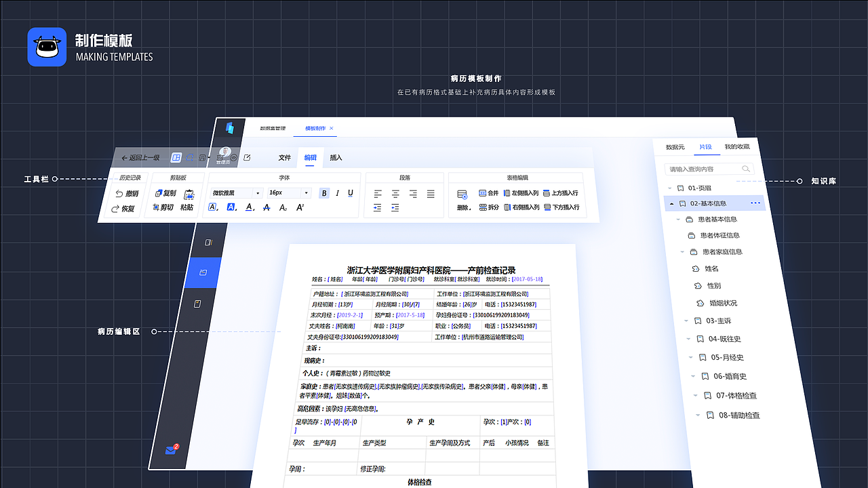Collapse the 患者家庭信息 node arrow
868x488 pixels.
tap(684, 252)
